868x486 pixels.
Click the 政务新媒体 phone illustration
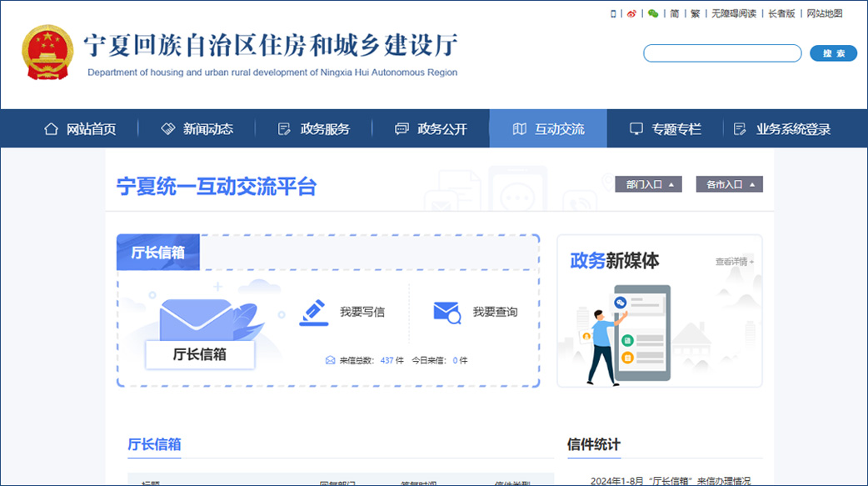click(x=631, y=335)
